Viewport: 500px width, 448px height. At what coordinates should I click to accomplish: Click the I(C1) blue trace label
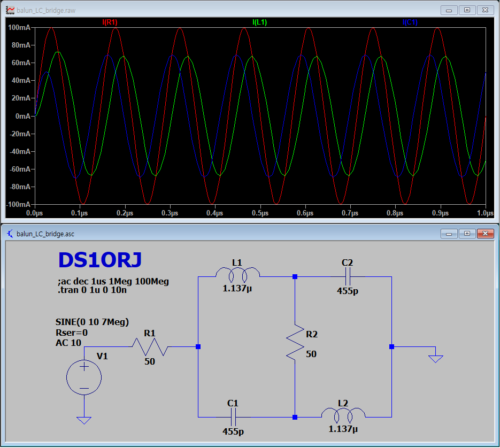point(410,22)
